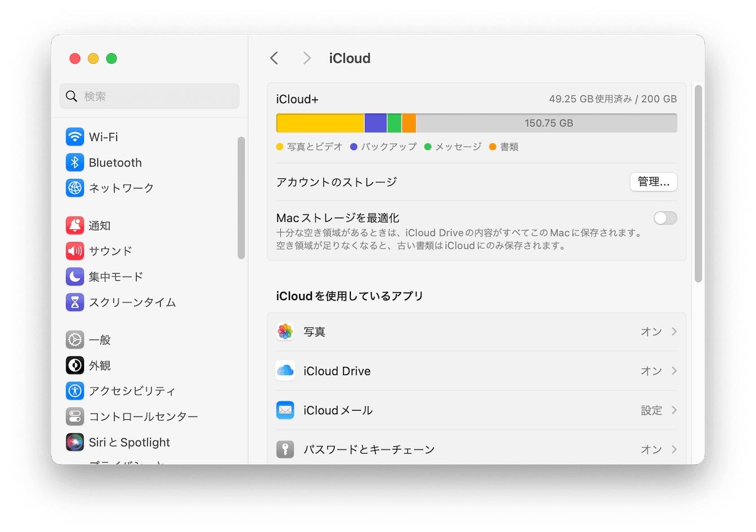The height and width of the screenshot is (532, 756).
Task: Click the Siri と Spotlight icon
Action: click(75, 442)
